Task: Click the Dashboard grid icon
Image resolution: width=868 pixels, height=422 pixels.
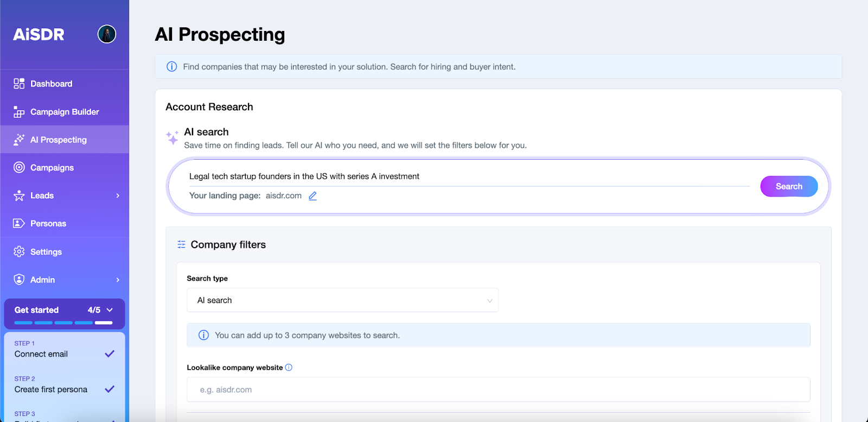Action: click(x=19, y=84)
